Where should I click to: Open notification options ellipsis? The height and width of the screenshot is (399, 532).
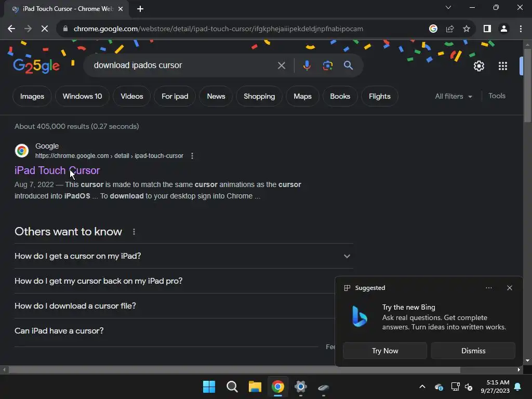tap(488, 288)
